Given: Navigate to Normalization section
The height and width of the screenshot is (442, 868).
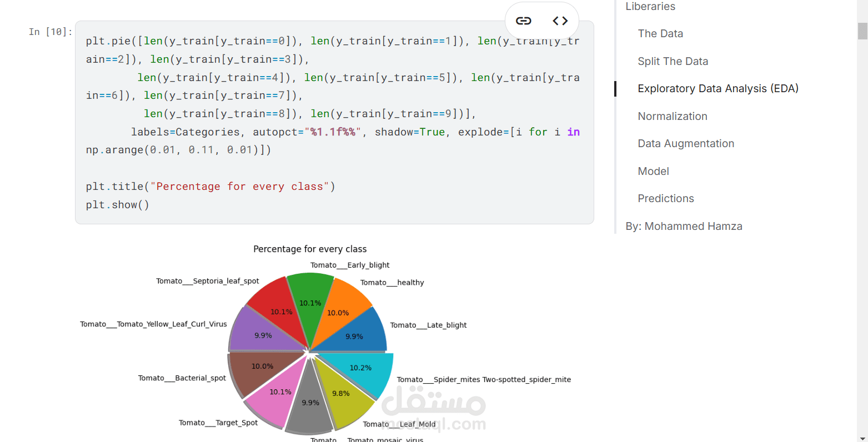Looking at the screenshot, I should tap(673, 117).
